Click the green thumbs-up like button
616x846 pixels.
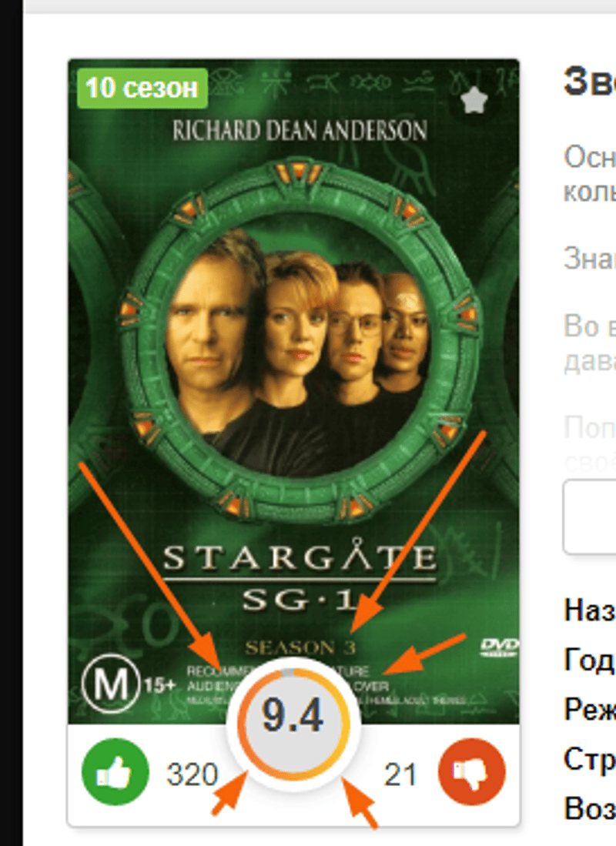pos(115,772)
